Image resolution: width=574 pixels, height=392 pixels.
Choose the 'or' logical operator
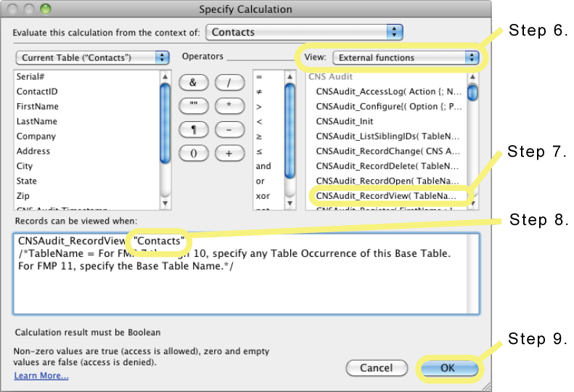point(261,181)
